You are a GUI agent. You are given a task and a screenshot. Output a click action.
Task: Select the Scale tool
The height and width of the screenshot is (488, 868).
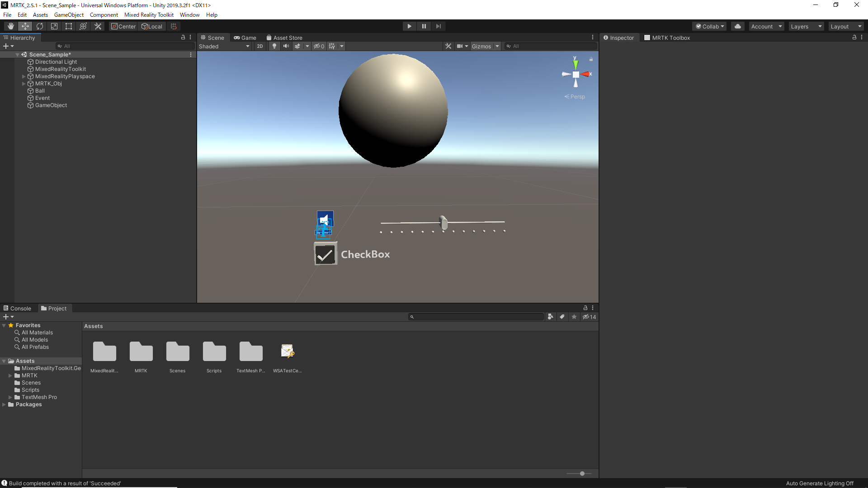coord(54,26)
